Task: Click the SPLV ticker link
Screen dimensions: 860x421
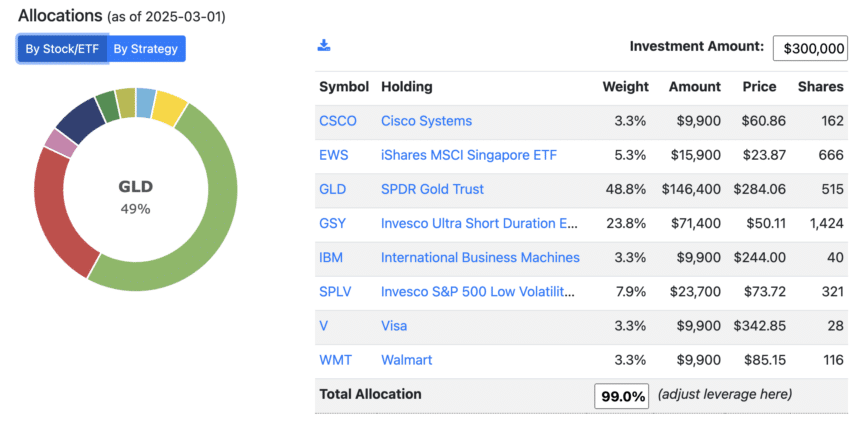Action: pyautogui.click(x=335, y=292)
